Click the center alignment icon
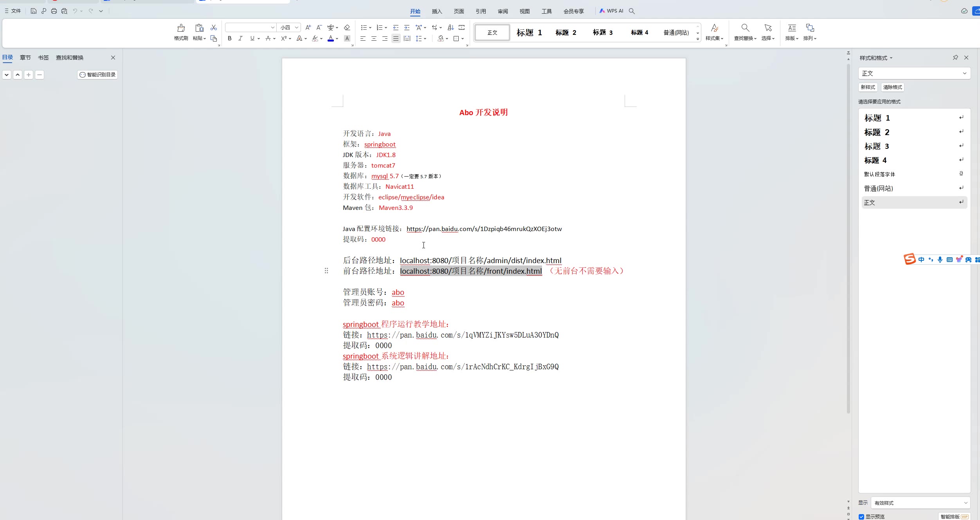This screenshot has height=520, width=980. [374, 38]
